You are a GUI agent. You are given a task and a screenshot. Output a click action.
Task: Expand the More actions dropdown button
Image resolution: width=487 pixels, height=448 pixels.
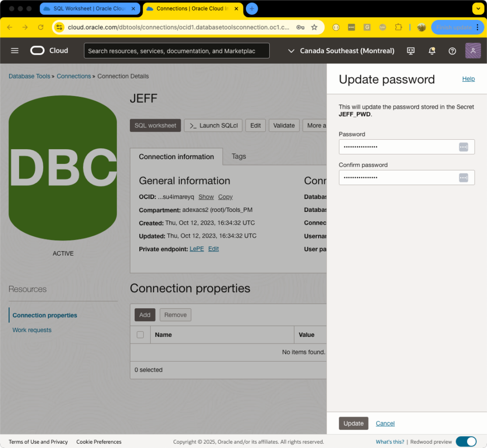point(315,125)
